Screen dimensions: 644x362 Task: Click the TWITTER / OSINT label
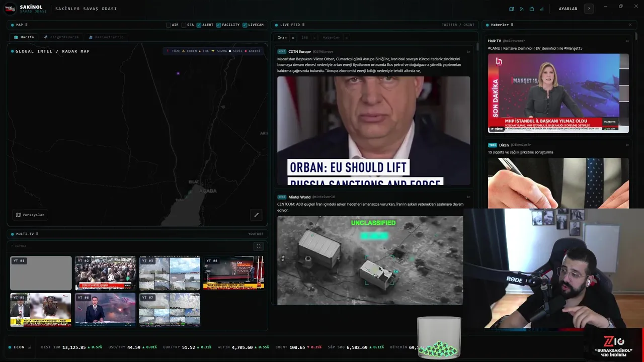point(458,25)
